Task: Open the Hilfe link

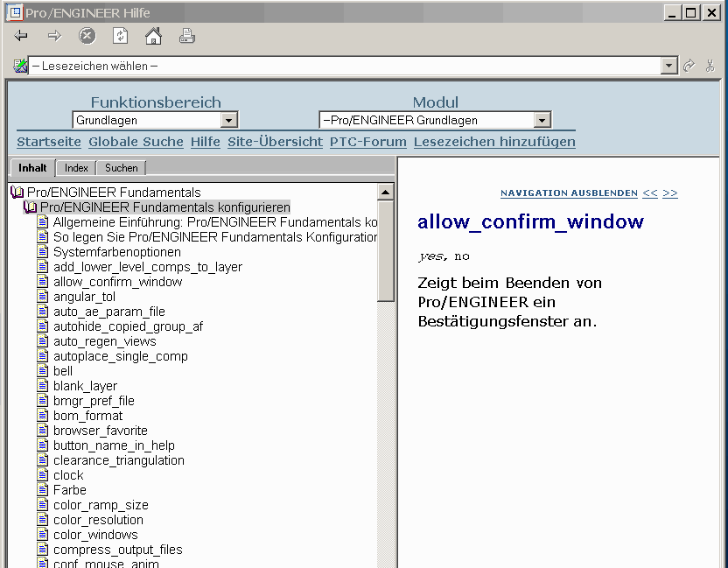Action: 206,142
